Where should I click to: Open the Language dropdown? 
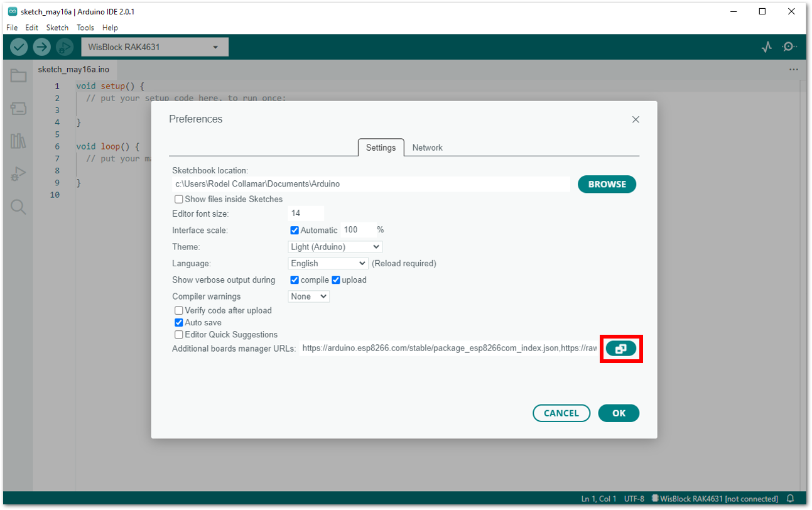pyautogui.click(x=328, y=263)
